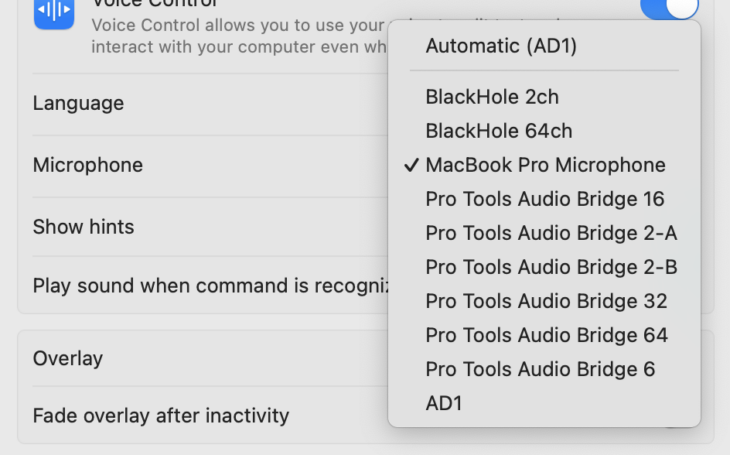Choose BlackHole 2ch as microphone
Screen dimensions: 730x455
click(492, 97)
